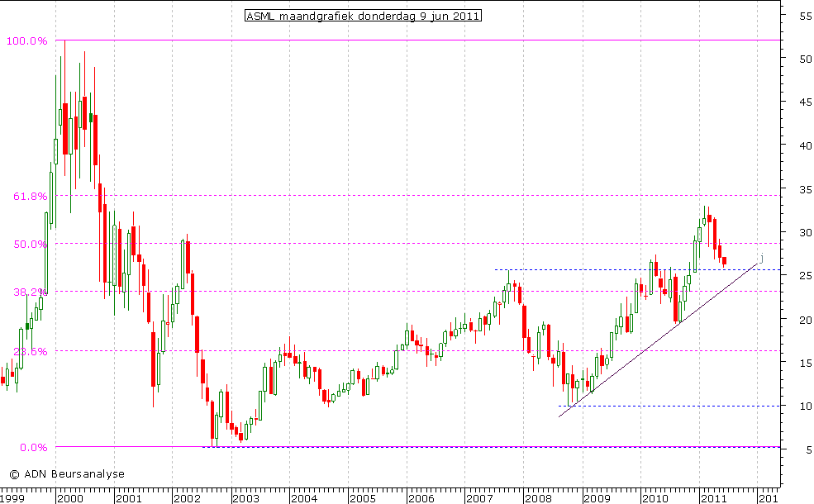This screenshot has height=504, width=814.
Task: Select the 2003 year label on time axis
Action: [245, 498]
